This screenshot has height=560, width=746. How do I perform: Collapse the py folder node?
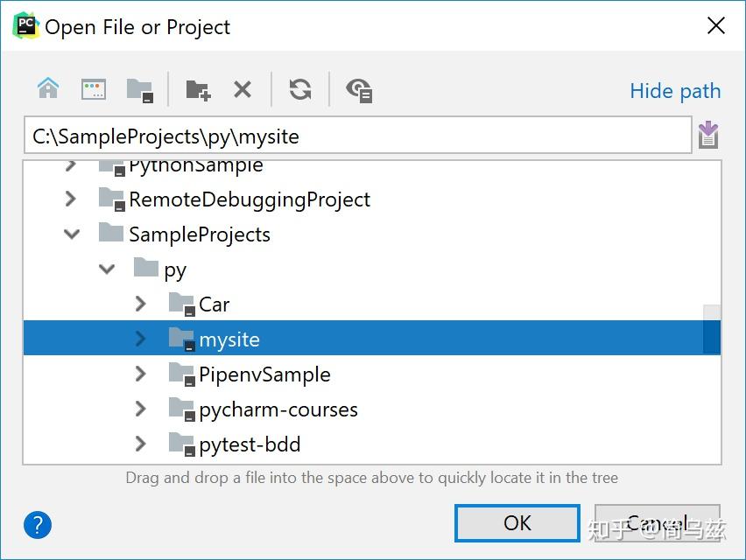coord(106,269)
